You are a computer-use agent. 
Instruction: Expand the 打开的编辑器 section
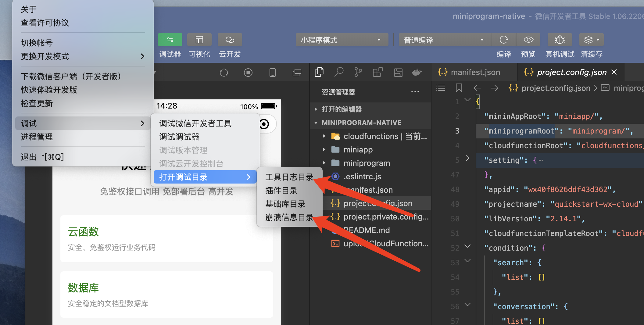(x=370, y=109)
